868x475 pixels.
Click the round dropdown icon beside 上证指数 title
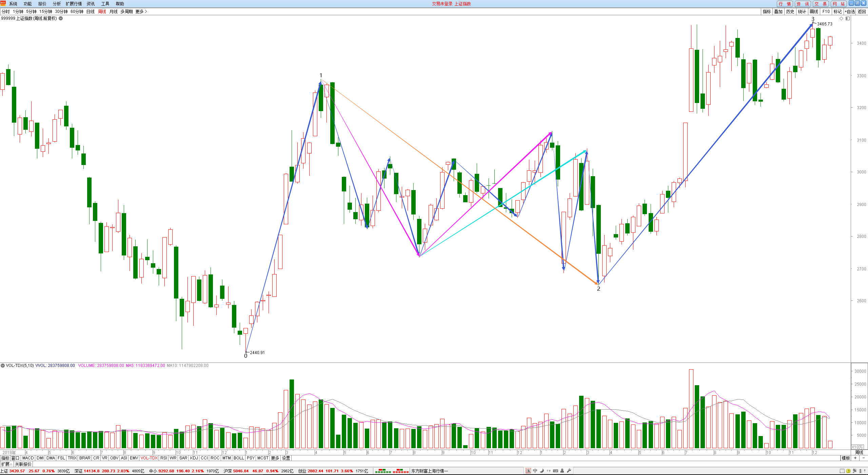[61, 18]
